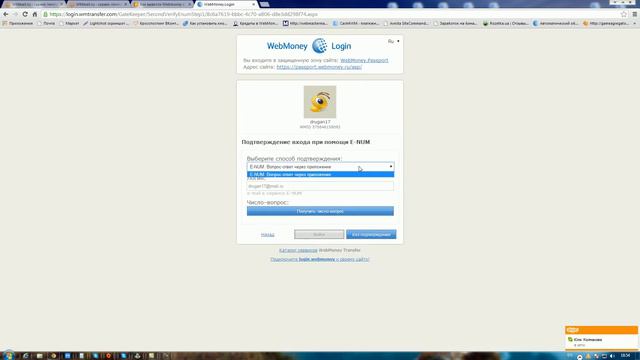
Task: Open a new tab button
Action: tap(264, 4)
